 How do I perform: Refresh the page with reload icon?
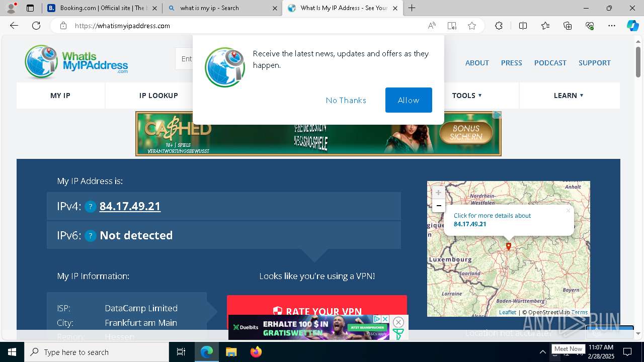(36, 26)
